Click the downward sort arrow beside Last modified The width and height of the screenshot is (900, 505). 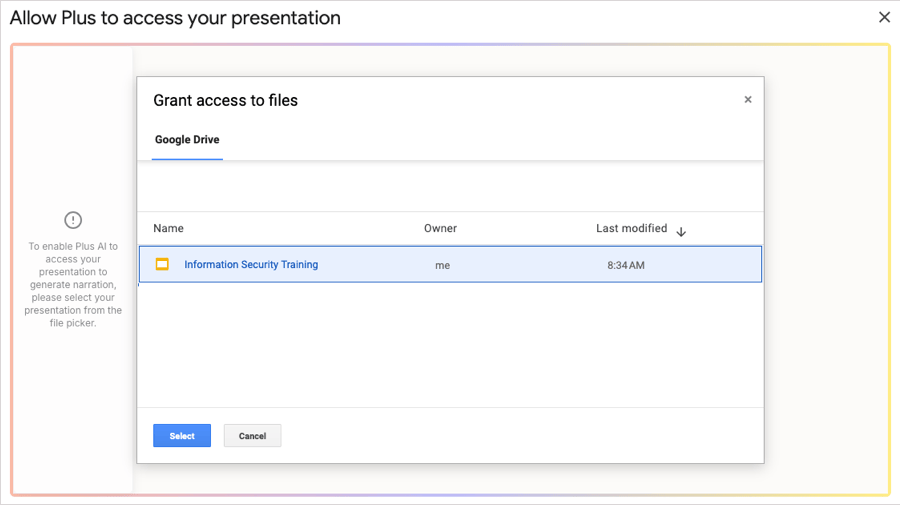681,232
